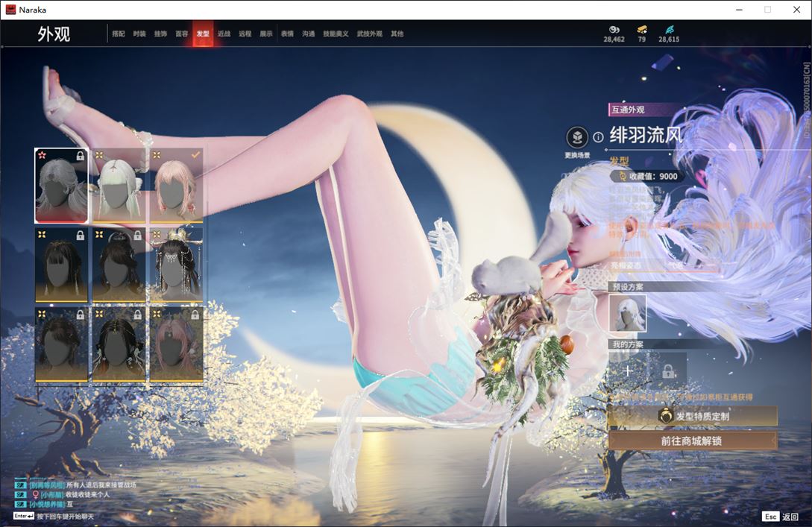Click the Naraka app icon in title bar
Image resolution: width=812 pixels, height=527 pixels.
(x=10, y=10)
